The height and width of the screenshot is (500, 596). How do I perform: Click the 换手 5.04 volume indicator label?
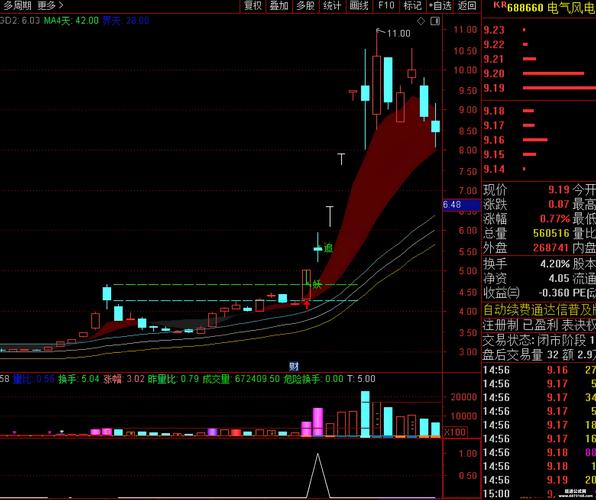[79, 379]
